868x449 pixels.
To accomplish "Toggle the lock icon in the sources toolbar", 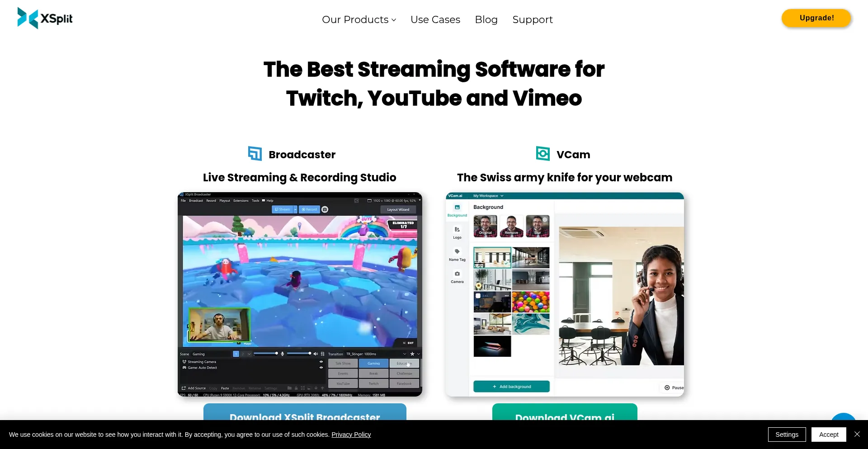I will coord(296,388).
